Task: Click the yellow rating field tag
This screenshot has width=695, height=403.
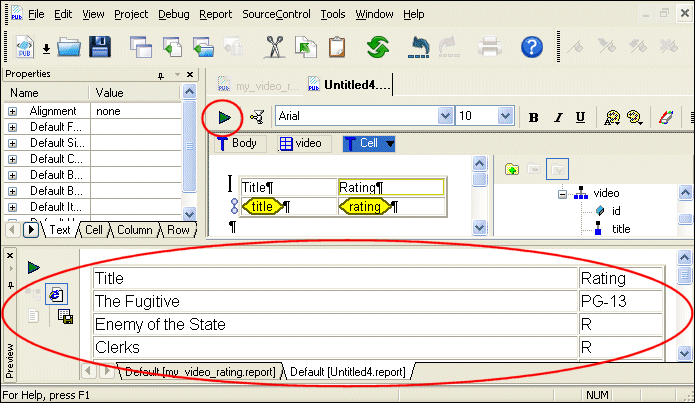Action: [364, 207]
